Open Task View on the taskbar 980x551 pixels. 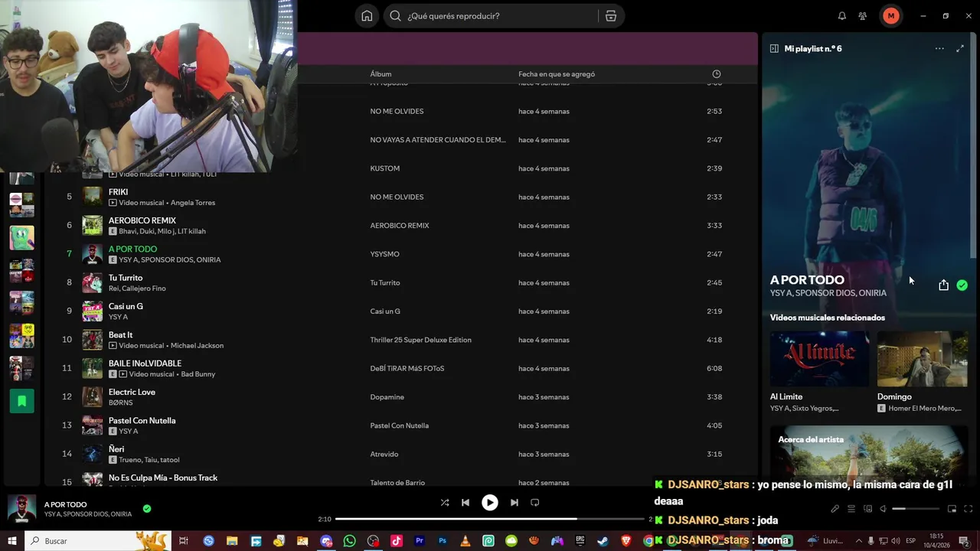point(184,541)
